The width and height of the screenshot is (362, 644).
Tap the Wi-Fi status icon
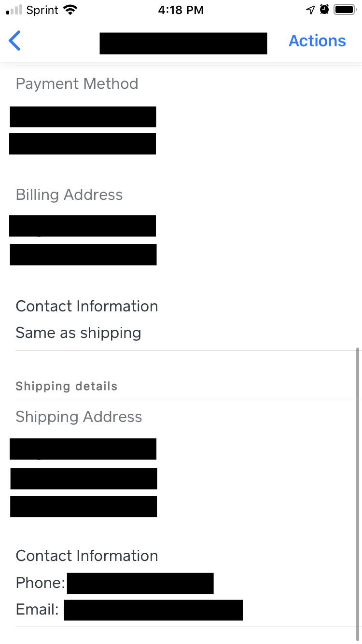tap(70, 10)
